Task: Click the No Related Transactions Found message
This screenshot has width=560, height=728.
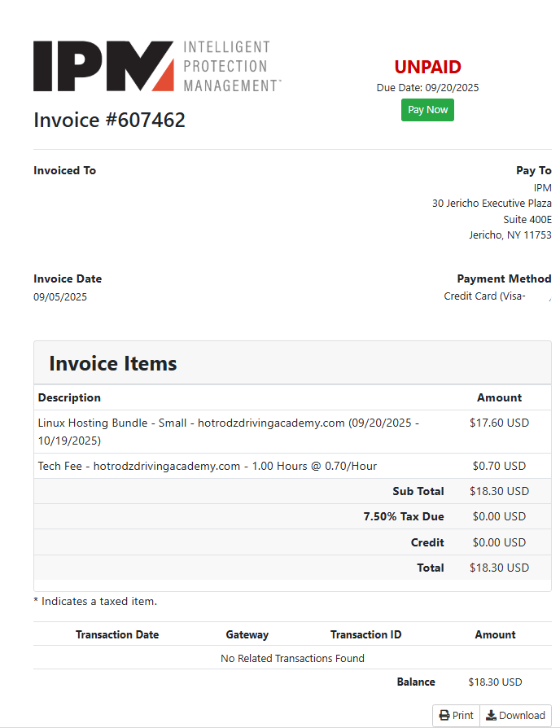Action: pyautogui.click(x=292, y=658)
